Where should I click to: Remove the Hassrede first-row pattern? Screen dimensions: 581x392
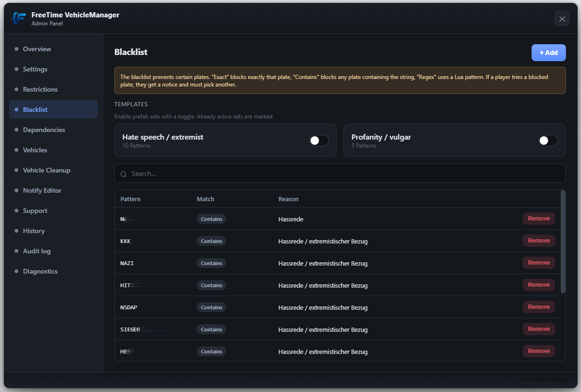539,219
